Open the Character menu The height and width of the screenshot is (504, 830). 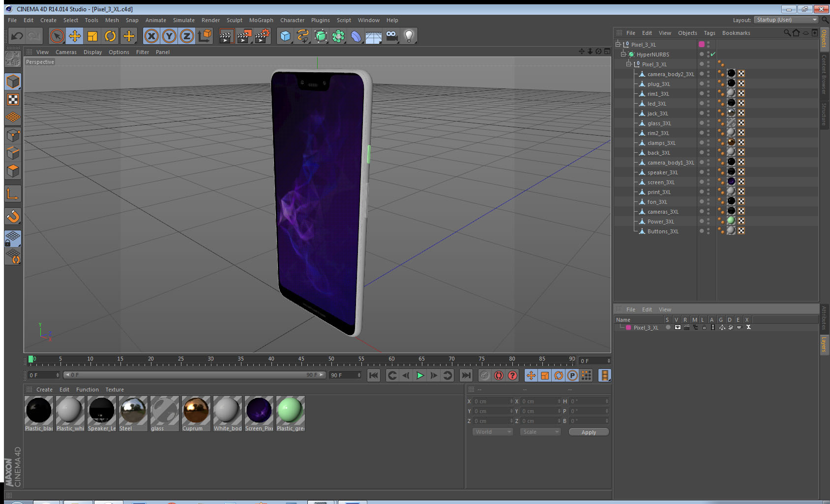point(292,20)
